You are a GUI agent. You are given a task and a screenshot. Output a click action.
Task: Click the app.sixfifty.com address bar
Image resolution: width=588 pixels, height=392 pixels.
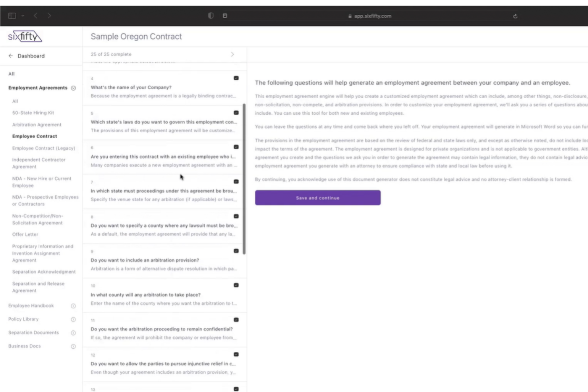369,16
